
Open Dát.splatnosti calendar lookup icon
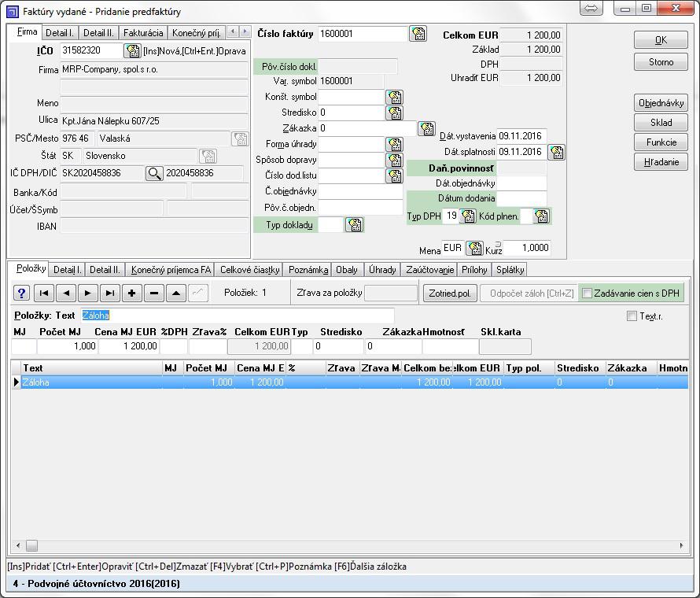557,153
